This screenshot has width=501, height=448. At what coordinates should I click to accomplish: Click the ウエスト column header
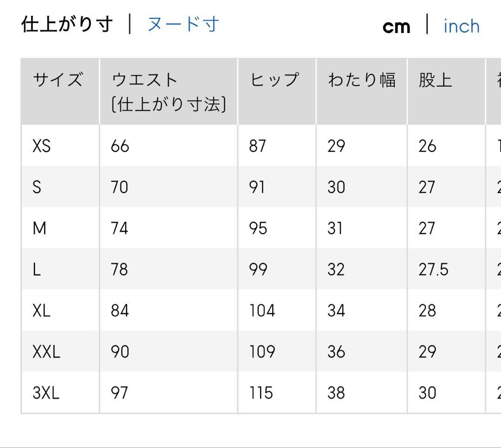pyautogui.click(x=145, y=81)
